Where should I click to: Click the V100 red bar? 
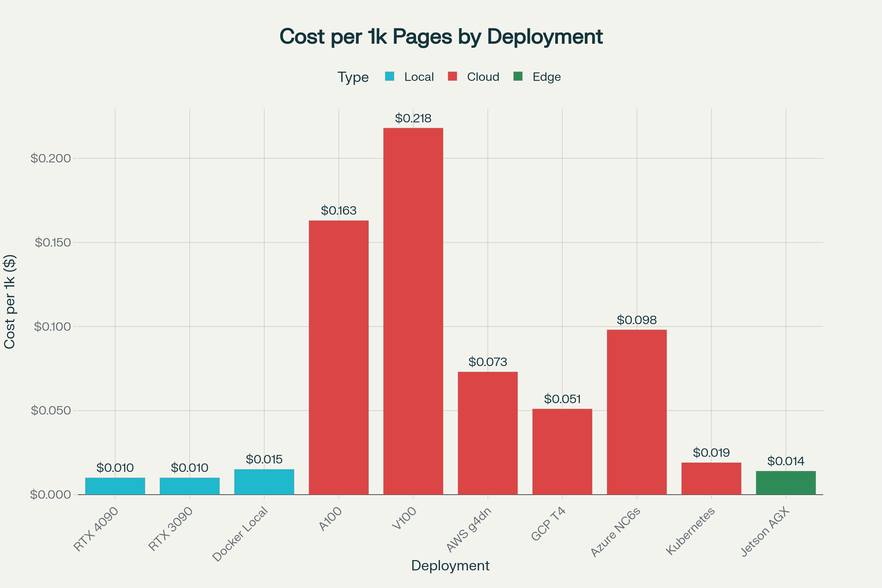(x=413, y=311)
